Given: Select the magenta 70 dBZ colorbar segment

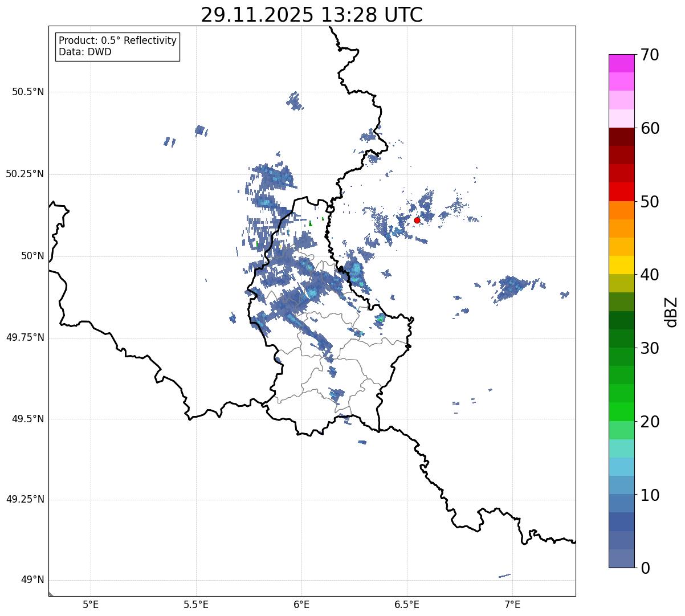Looking at the screenshot, I should [622, 63].
